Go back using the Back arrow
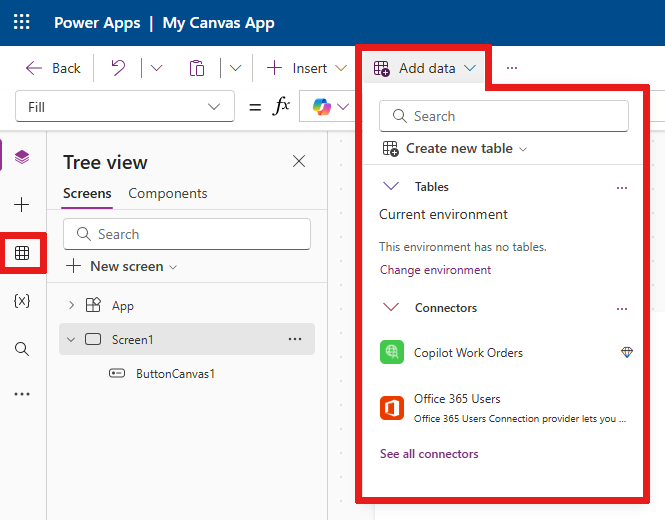Screen dimensions: 665x520 [53, 68]
